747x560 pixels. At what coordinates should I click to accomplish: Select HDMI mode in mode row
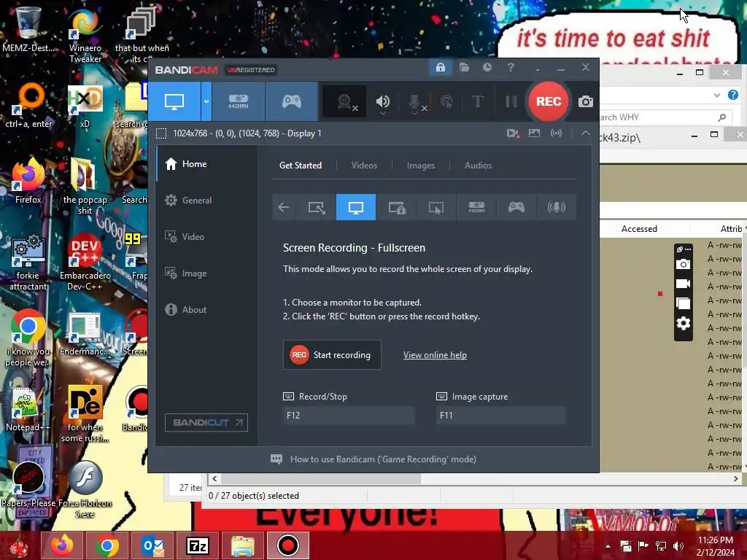[476, 207]
